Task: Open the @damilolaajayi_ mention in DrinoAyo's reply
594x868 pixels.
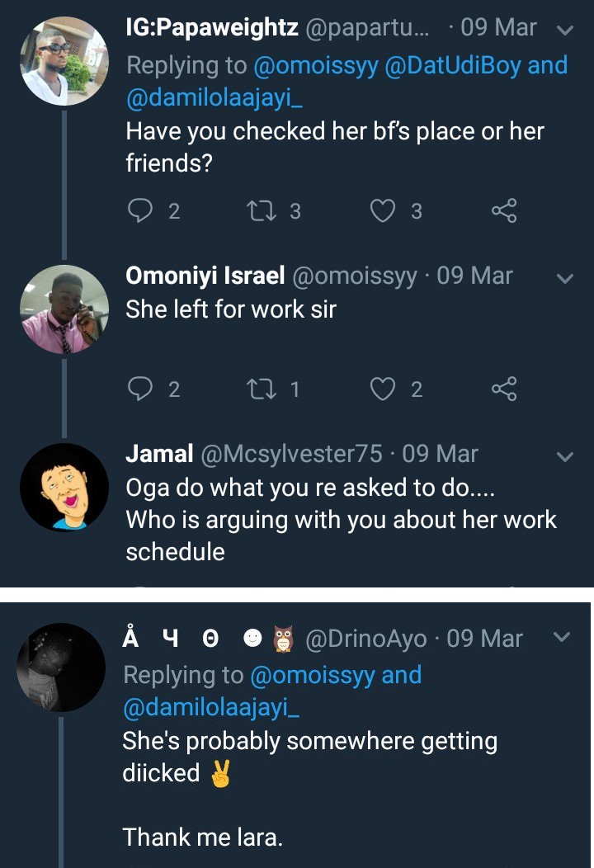Action: point(198,706)
